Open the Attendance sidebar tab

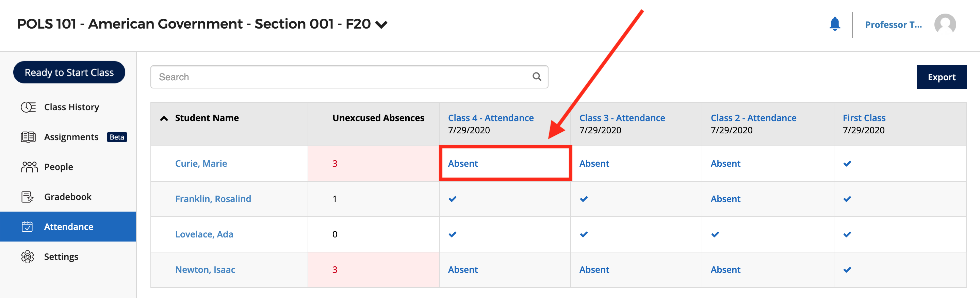68,227
